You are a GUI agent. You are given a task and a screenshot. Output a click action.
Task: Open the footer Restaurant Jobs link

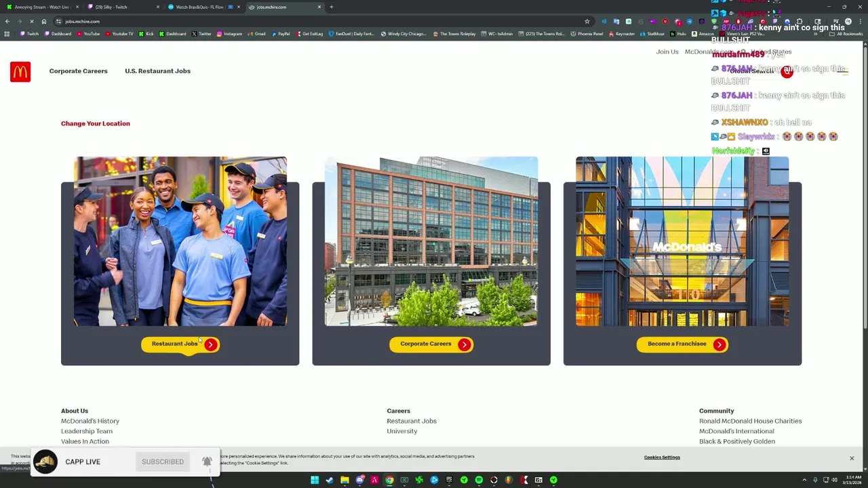(x=412, y=421)
